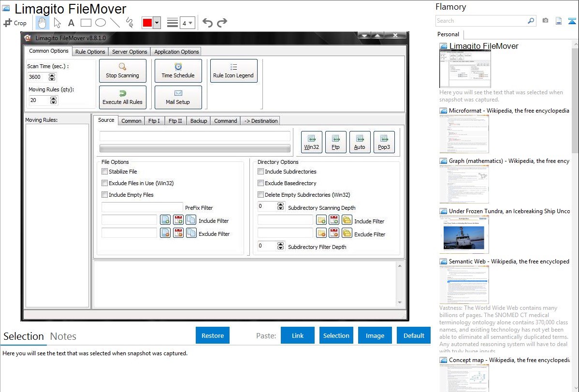The image size is (579, 392).
Task: Click the search magnifier icon in Flamory
Action: [531, 21]
